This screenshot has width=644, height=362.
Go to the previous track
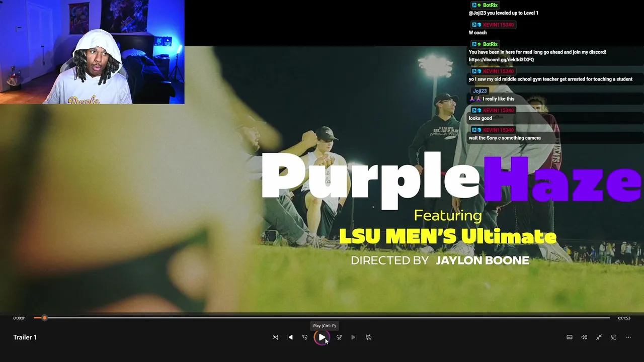click(x=290, y=337)
